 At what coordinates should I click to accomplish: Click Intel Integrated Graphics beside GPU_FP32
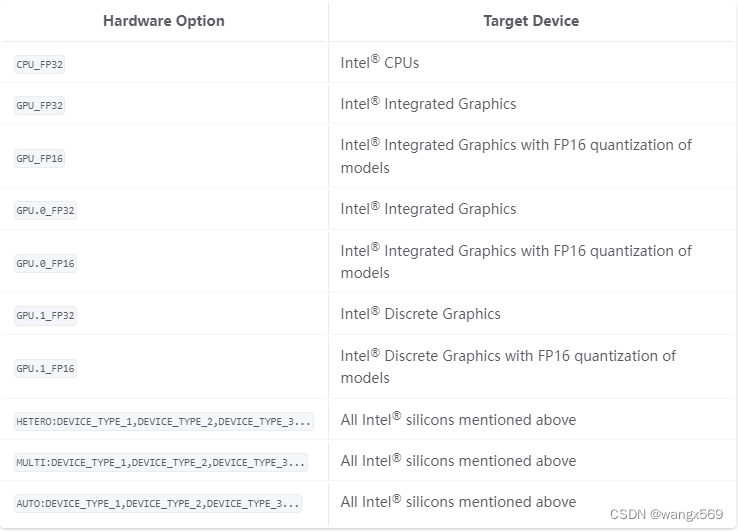pyautogui.click(x=428, y=104)
